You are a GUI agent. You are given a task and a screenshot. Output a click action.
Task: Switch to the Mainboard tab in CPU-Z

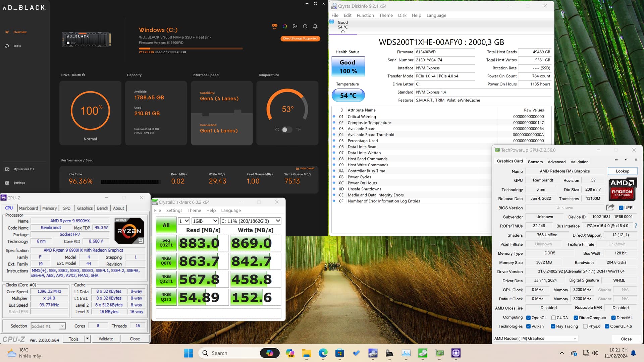pyautogui.click(x=28, y=208)
